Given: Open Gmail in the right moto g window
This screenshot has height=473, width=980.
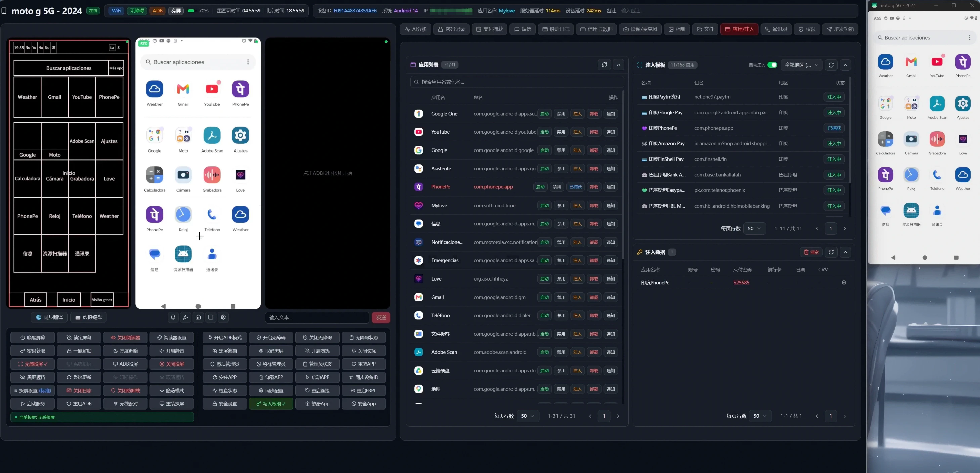Looking at the screenshot, I should coord(911,65).
